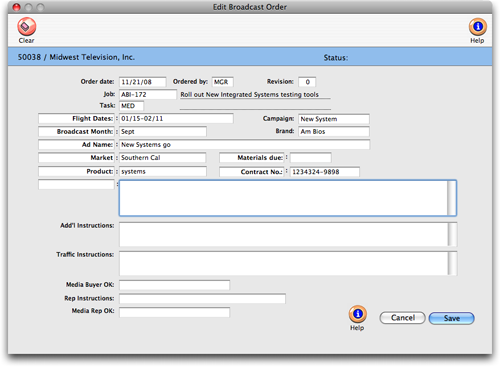Edit the Contract No. value field
The image size is (500, 367).
tap(325, 172)
